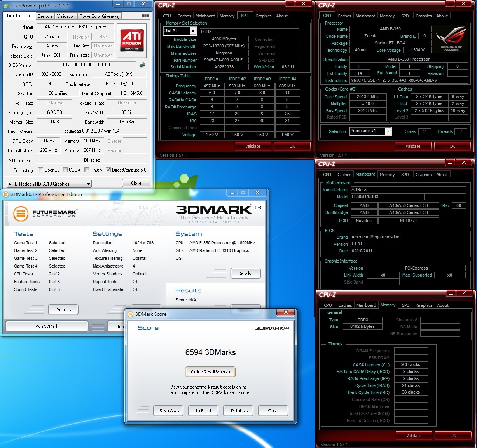The width and height of the screenshot is (477, 448).
Task: Open the PowerColor Giveaway tab
Action: tap(100, 16)
